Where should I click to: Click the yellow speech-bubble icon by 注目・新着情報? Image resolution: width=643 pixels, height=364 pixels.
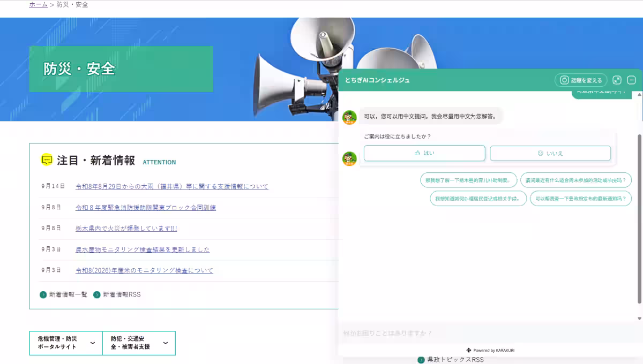point(47,160)
